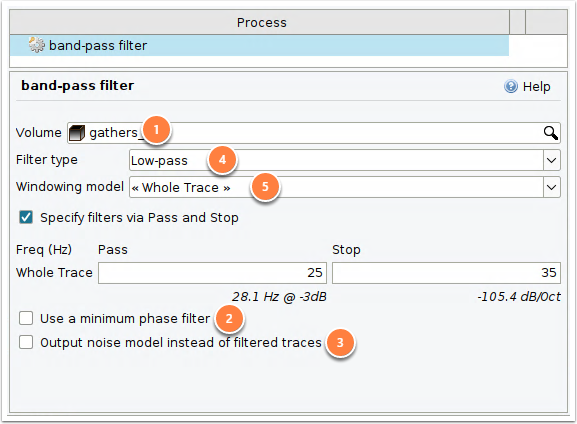This screenshot has height=424, width=577.
Task: Click the black cube volume icon
Action: tap(77, 133)
